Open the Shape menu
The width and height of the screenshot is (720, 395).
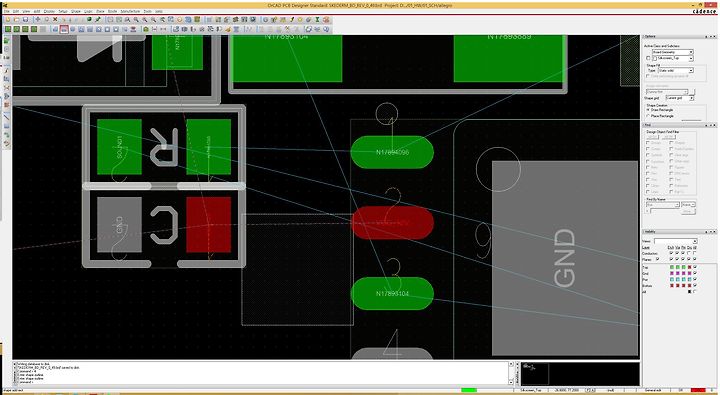75,11
